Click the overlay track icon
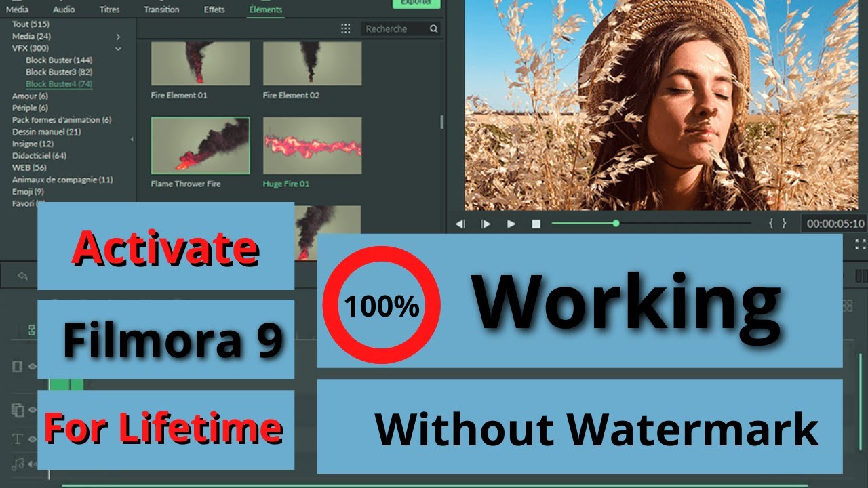868x488 pixels. click(18, 410)
